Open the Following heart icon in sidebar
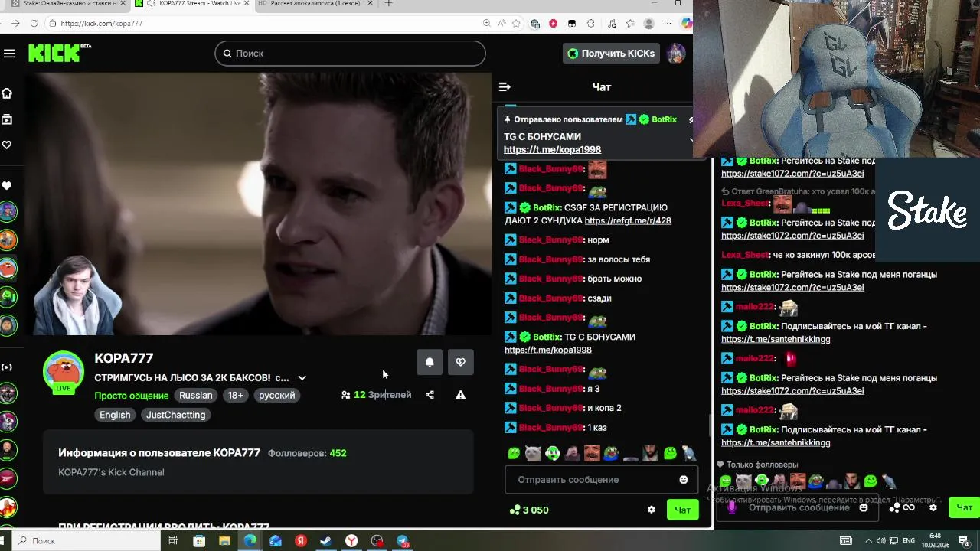Image resolution: width=980 pixels, height=551 pixels. point(7,145)
